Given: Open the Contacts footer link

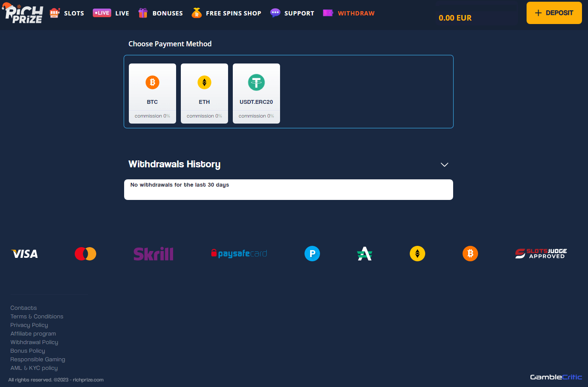Looking at the screenshot, I should (24, 308).
